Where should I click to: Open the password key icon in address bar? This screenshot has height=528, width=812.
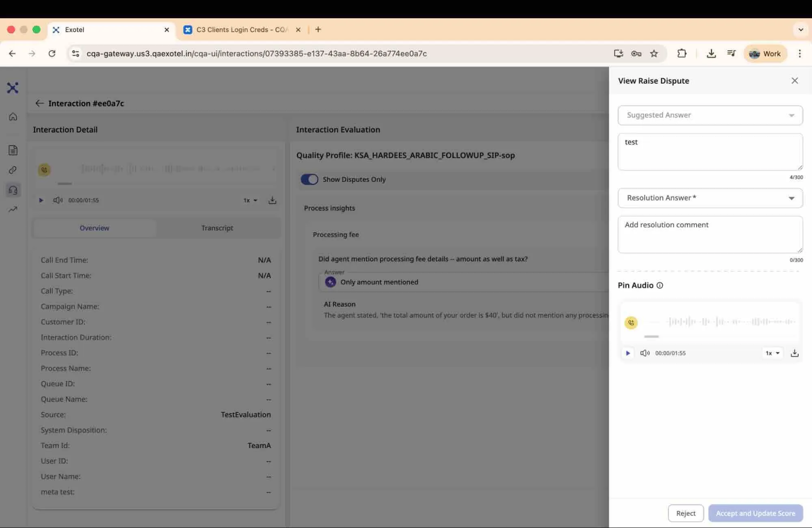click(x=636, y=54)
